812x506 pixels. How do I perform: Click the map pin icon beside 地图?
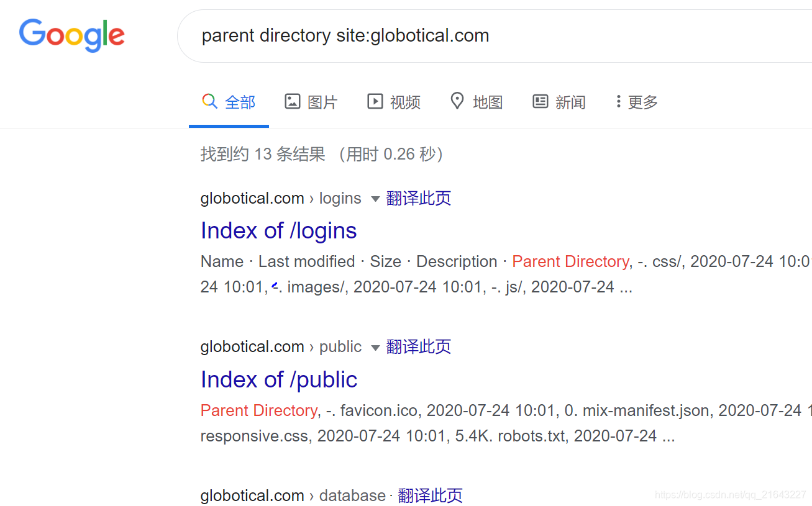457,101
